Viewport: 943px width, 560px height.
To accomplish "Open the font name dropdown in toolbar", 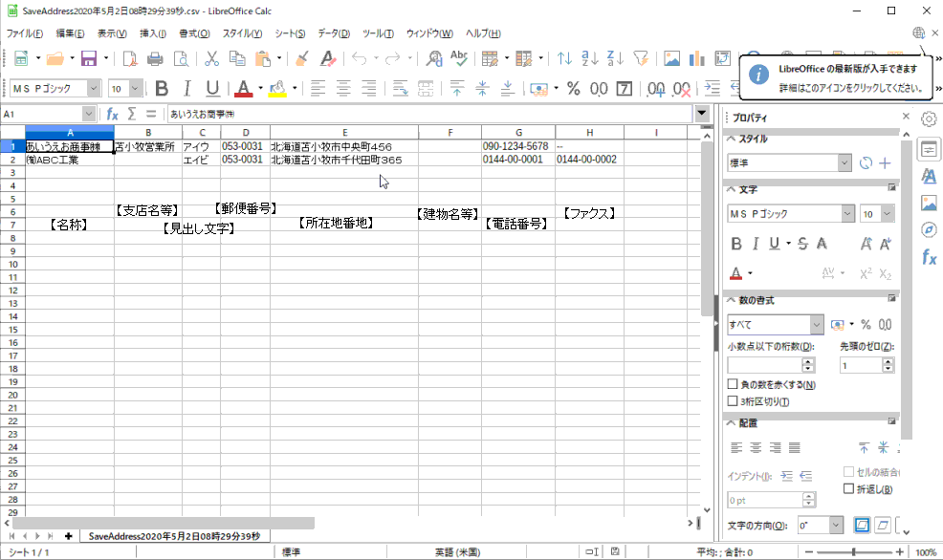I will click(93, 89).
